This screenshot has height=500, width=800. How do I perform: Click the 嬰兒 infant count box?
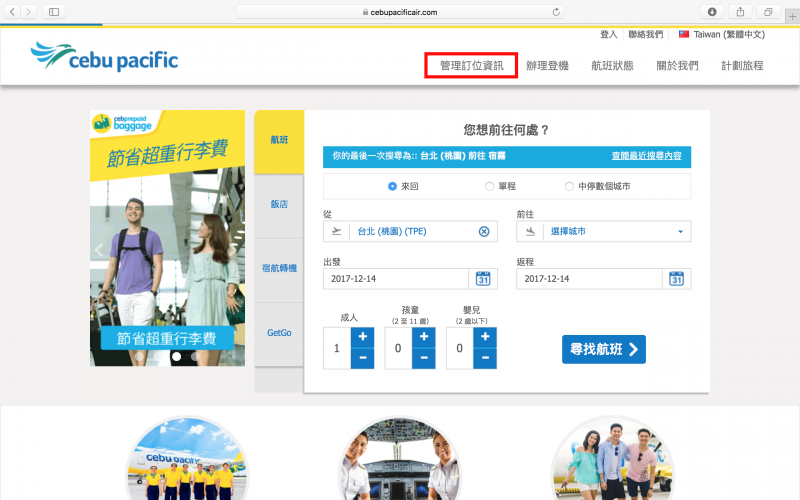click(x=459, y=348)
